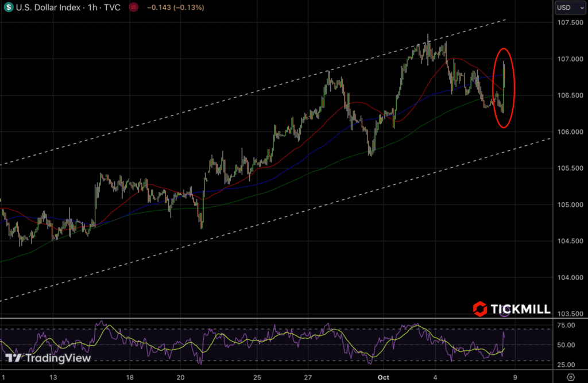Click the 27 date on time axis
The height and width of the screenshot is (383, 588).
pos(308,377)
